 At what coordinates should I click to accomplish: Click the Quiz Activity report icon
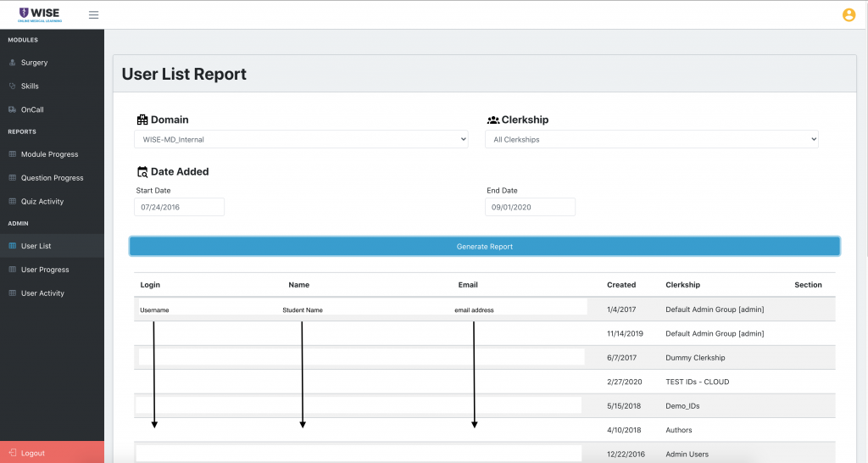click(12, 202)
